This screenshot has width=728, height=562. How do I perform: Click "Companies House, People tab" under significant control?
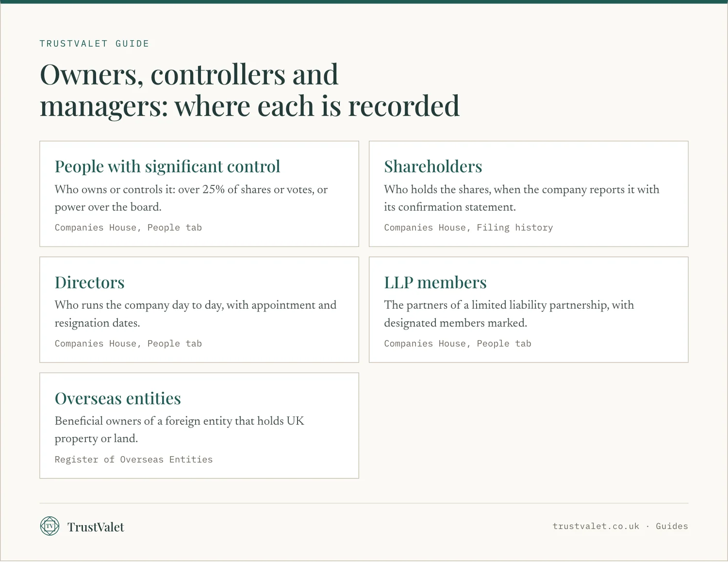pyautogui.click(x=128, y=228)
